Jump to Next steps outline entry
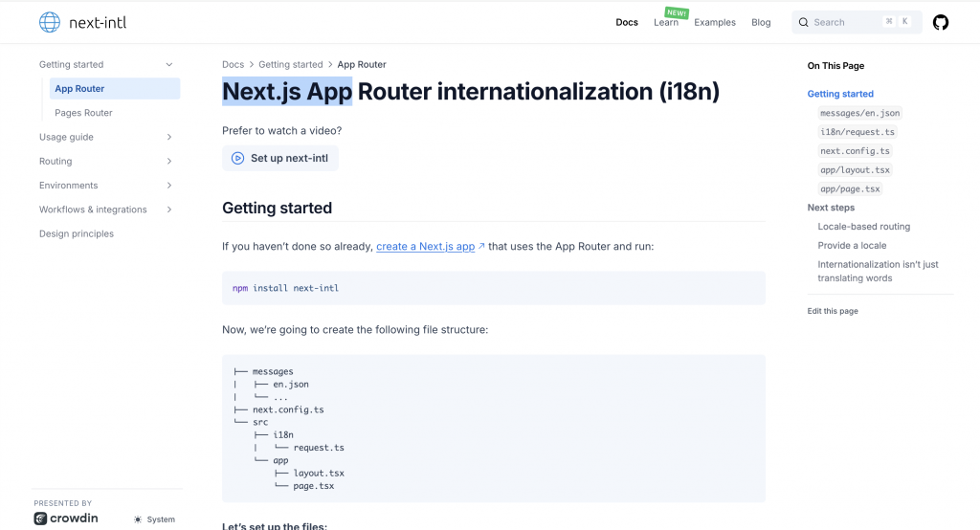 (x=831, y=208)
